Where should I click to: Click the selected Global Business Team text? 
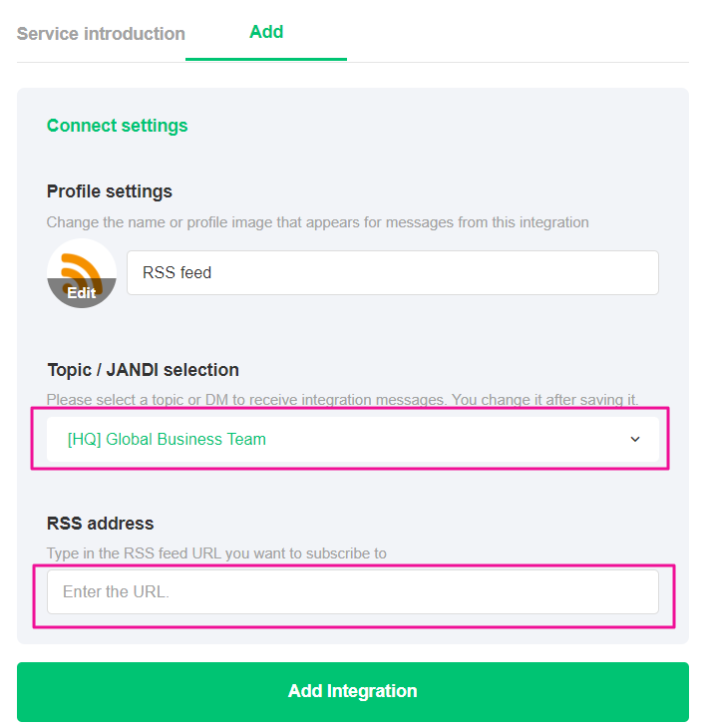[x=167, y=439]
